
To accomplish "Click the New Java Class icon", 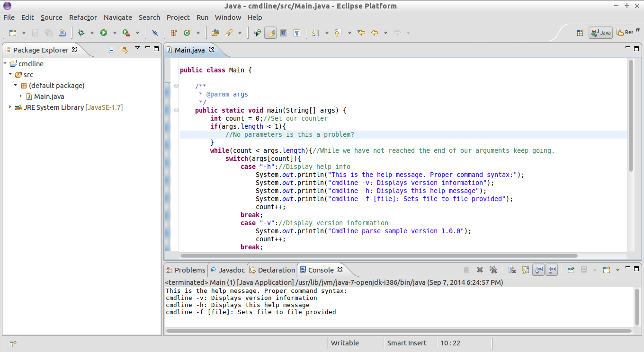I will 187,33.
